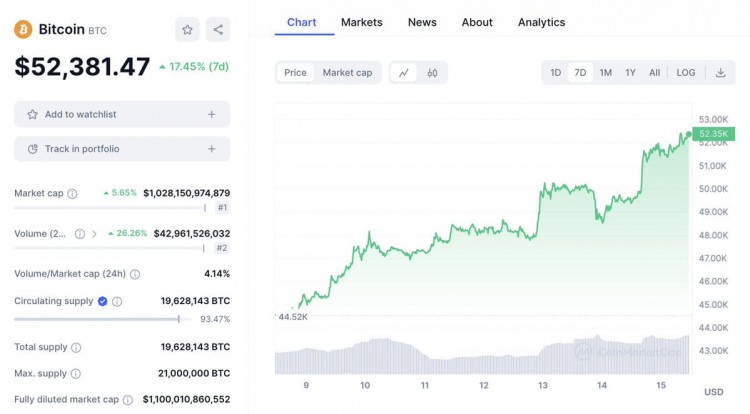Click the volume bars histogram area
This screenshot has width=750, height=414.
[482, 356]
